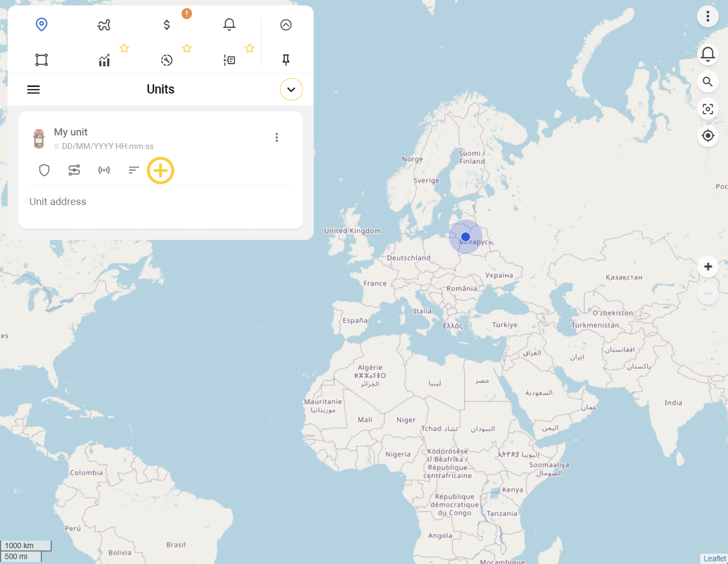Viewport: 728px width, 564px height.
Task: Open the unit settings sliders icon
Action: [x=74, y=170]
